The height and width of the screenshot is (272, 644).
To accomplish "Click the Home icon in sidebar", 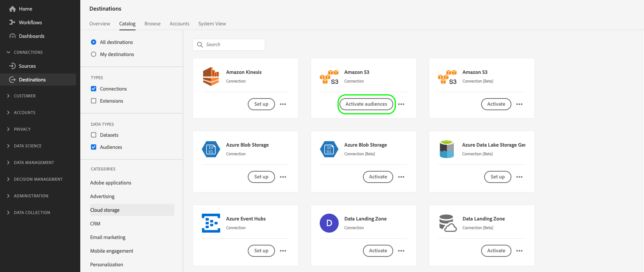I will [x=13, y=9].
